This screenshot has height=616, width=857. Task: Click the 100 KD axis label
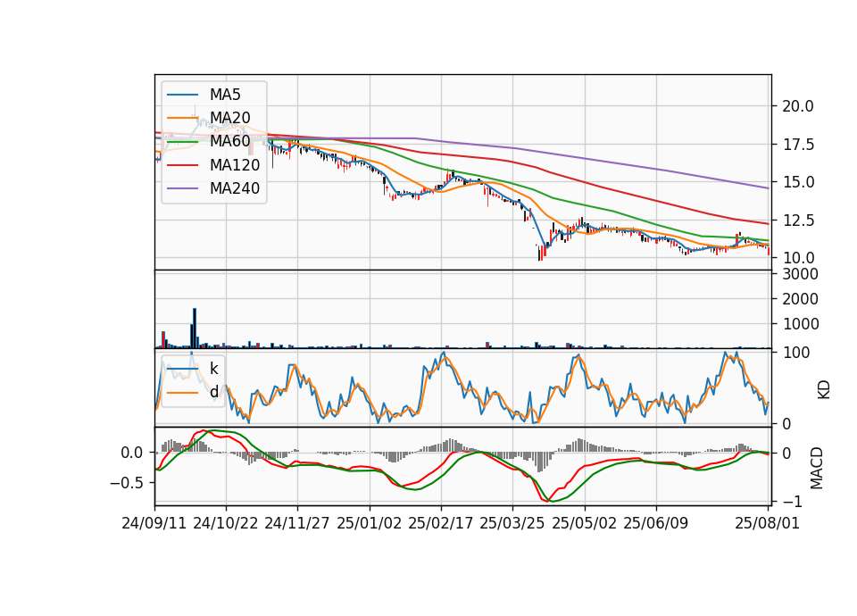[795, 354]
